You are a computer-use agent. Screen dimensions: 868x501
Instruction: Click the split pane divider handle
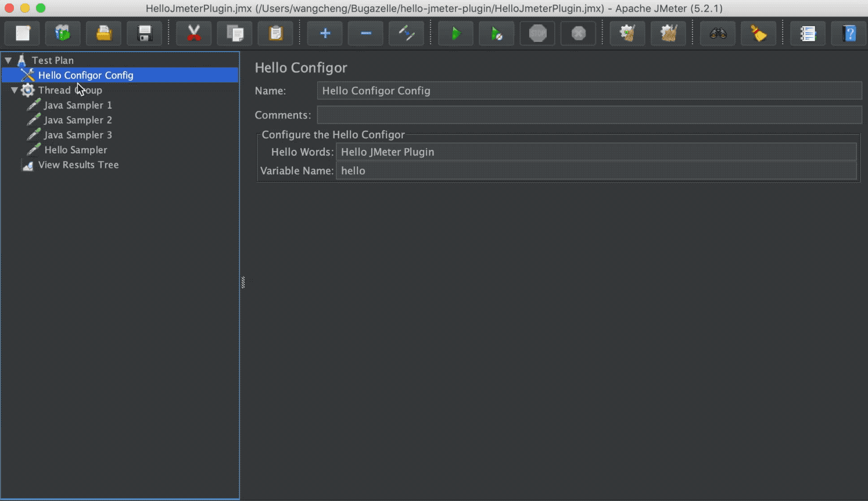tap(243, 282)
